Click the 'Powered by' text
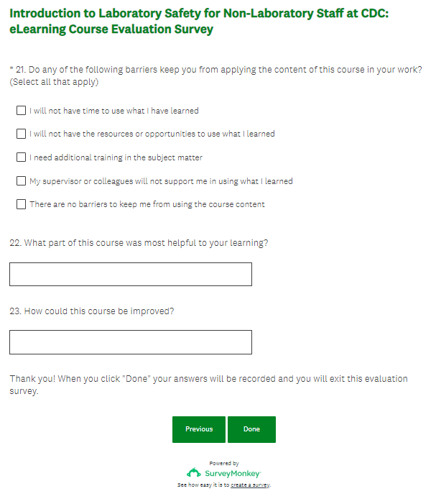This screenshot has height=504, width=436. (224, 463)
